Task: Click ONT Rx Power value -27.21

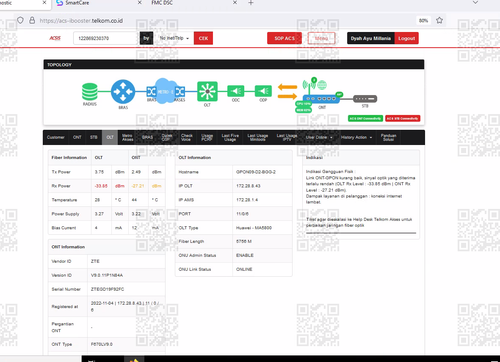Action: tap(138, 186)
